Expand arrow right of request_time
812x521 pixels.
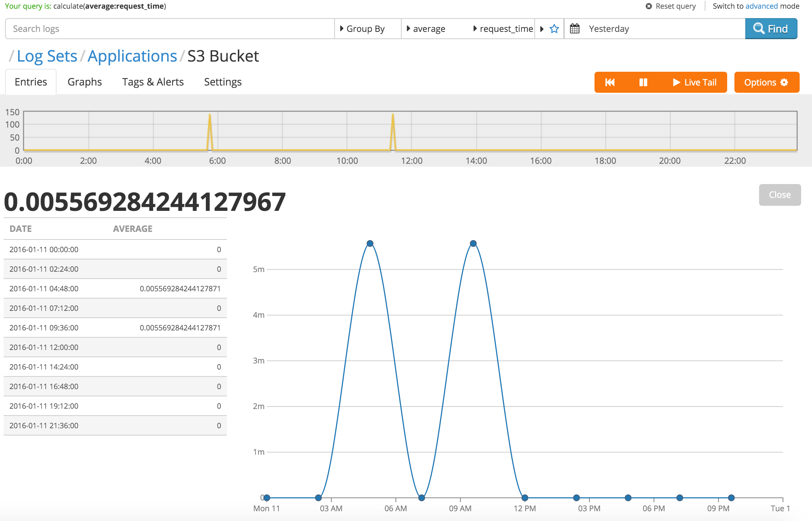(542, 29)
